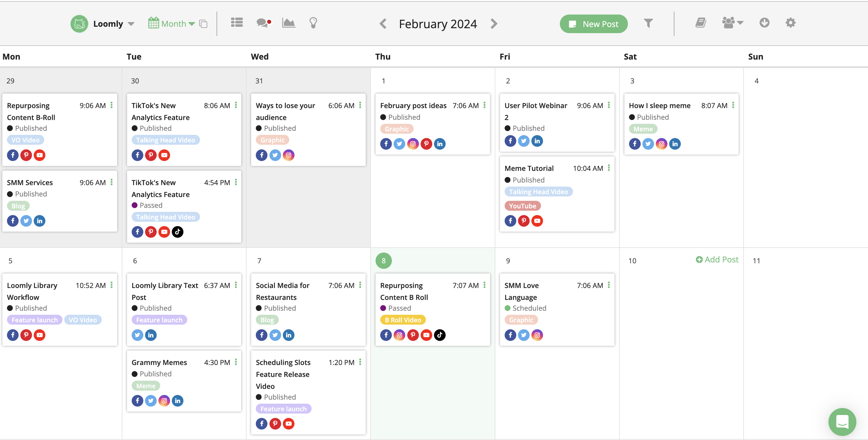This screenshot has width=868, height=440.
Task: Click the yellow B Roll Video label
Action: click(x=403, y=320)
